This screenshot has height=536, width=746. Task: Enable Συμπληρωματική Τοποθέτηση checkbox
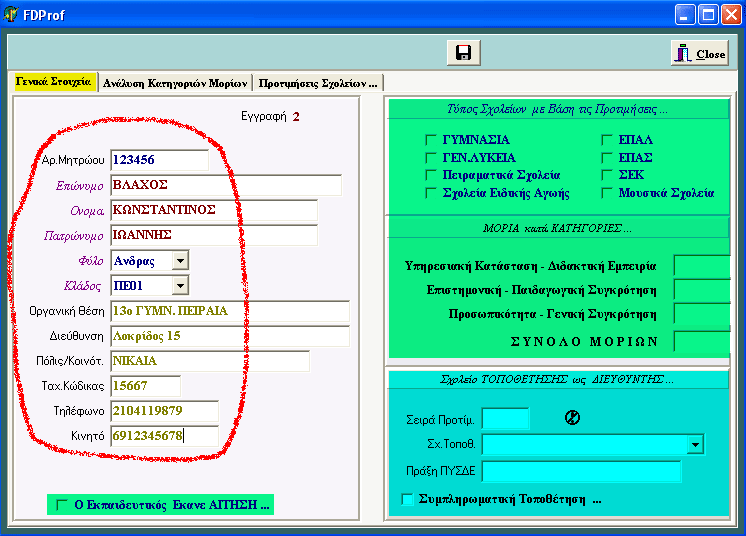pos(407,499)
